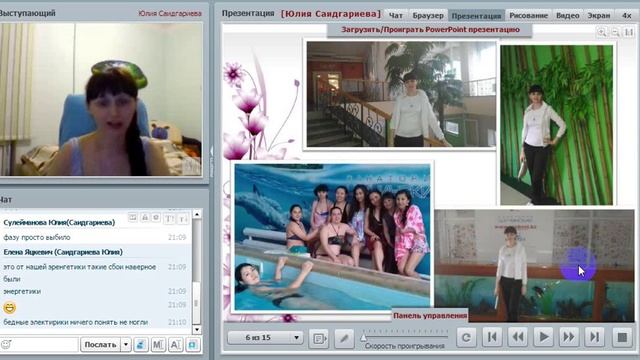This screenshot has width=640, height=360.
Task: Open the slide notes icon
Action: tap(319, 338)
